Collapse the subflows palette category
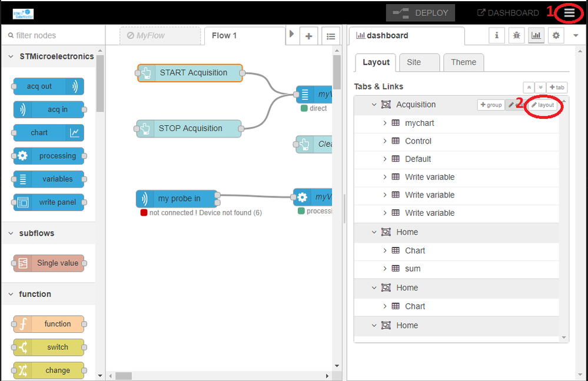The image size is (588, 381). point(48,233)
